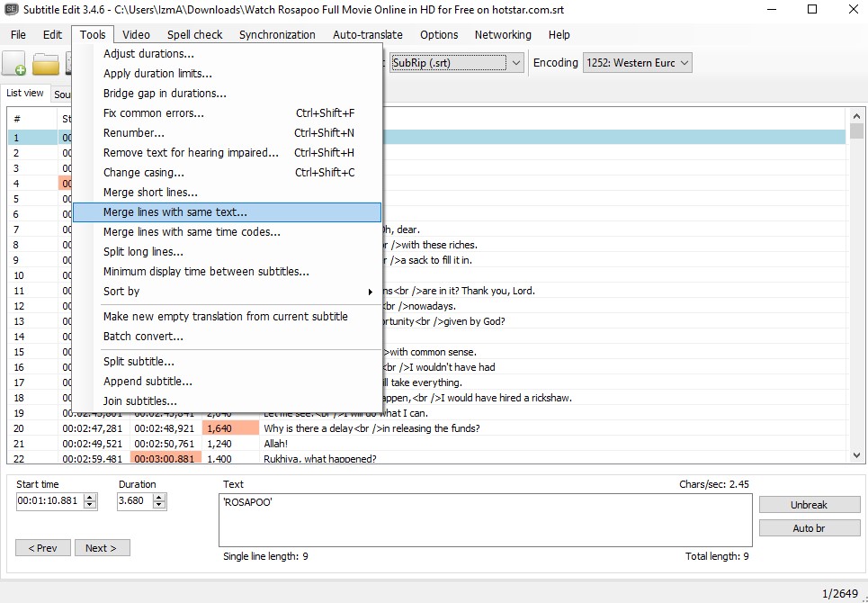Choose Fix common errors menu item
Screen dimensions: 868x603
pyautogui.click(x=154, y=113)
